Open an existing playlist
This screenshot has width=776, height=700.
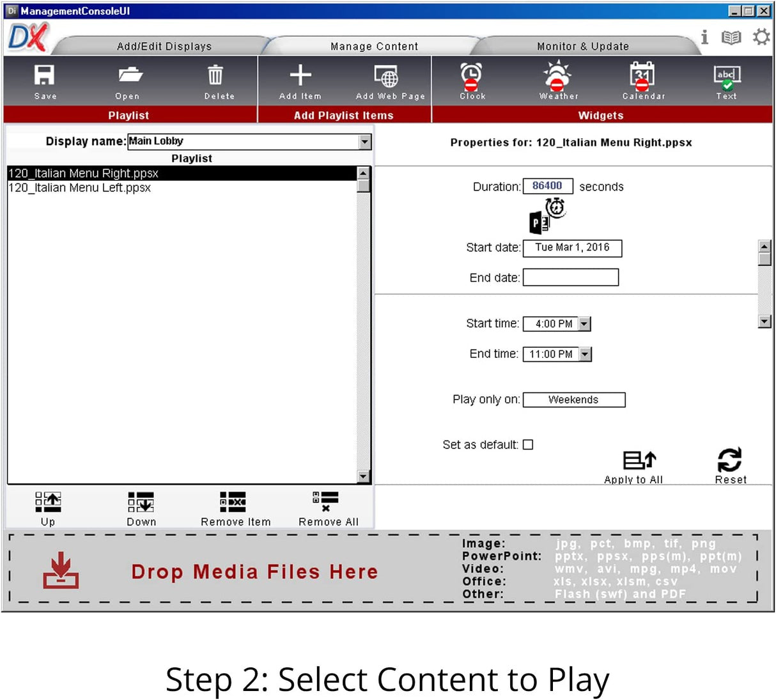tap(127, 80)
